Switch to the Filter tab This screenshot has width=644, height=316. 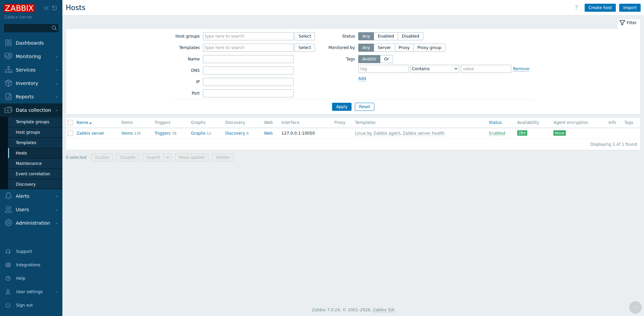[x=628, y=22]
